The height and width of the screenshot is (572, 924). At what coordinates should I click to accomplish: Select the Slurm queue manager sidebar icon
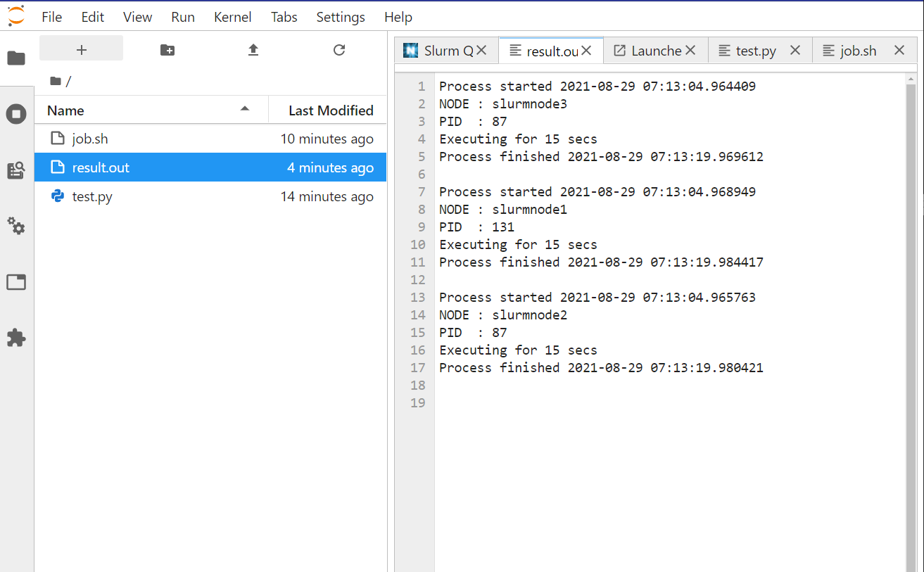click(16, 170)
